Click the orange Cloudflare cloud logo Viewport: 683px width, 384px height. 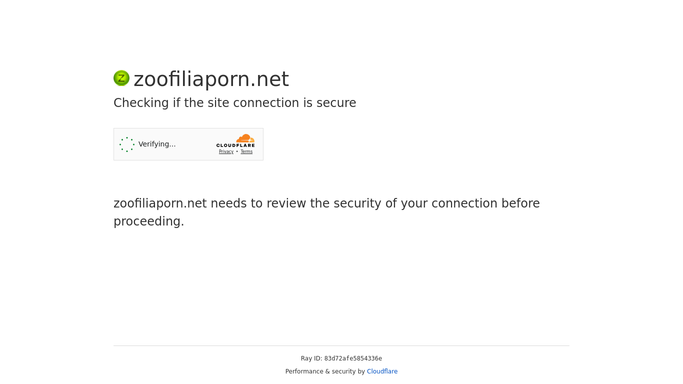[x=245, y=138]
